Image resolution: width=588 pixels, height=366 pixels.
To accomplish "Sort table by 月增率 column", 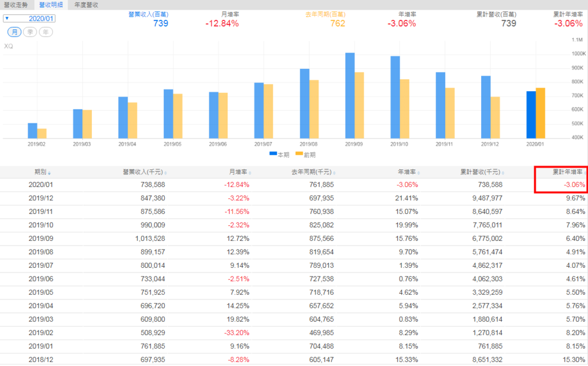I will (x=240, y=172).
